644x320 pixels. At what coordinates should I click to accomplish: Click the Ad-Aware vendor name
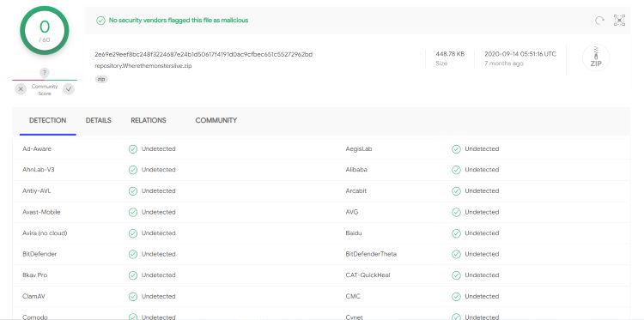(x=37, y=149)
